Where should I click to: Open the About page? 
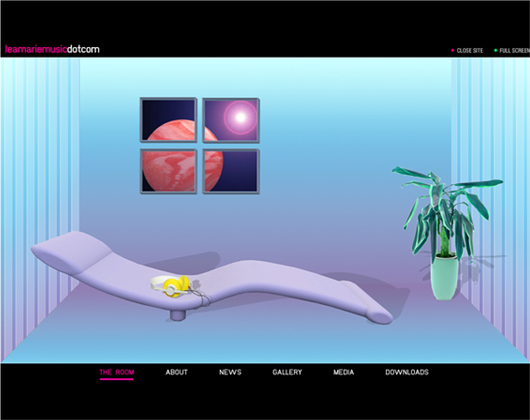(x=177, y=372)
